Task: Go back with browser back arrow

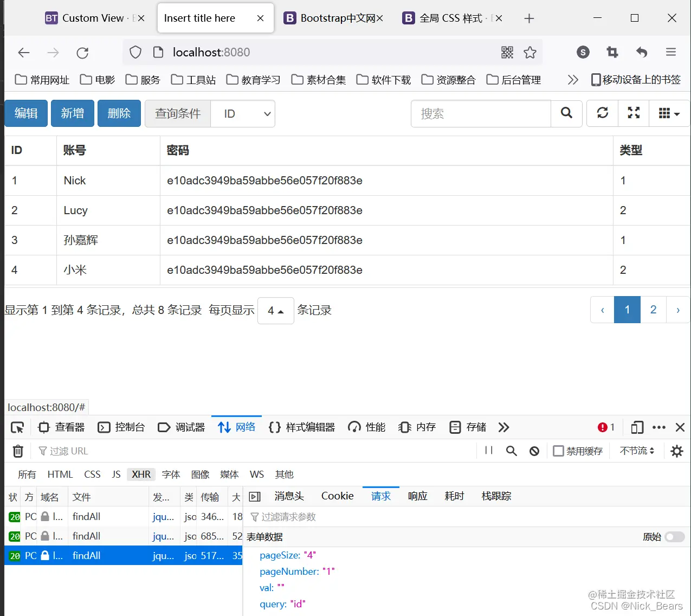Action: [x=24, y=53]
